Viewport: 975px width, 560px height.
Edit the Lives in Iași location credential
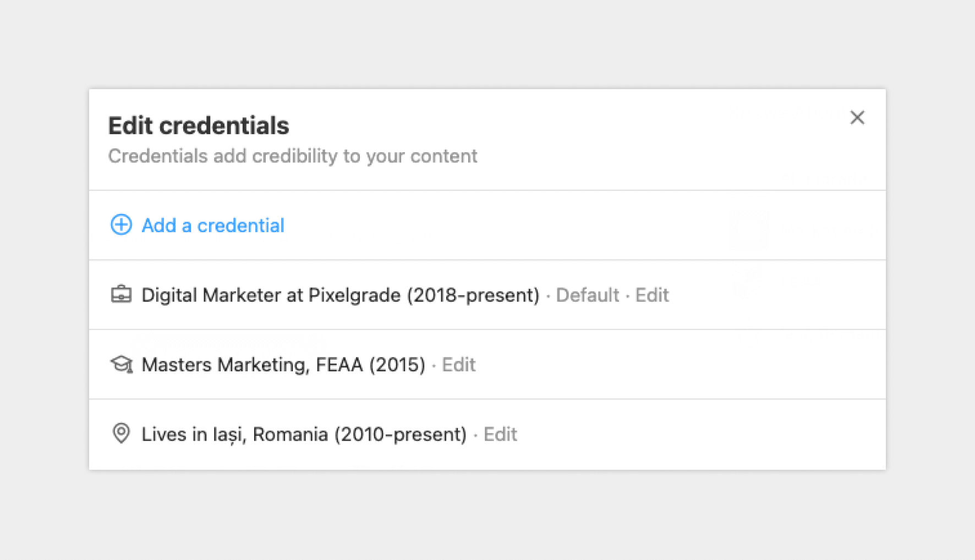pos(500,435)
